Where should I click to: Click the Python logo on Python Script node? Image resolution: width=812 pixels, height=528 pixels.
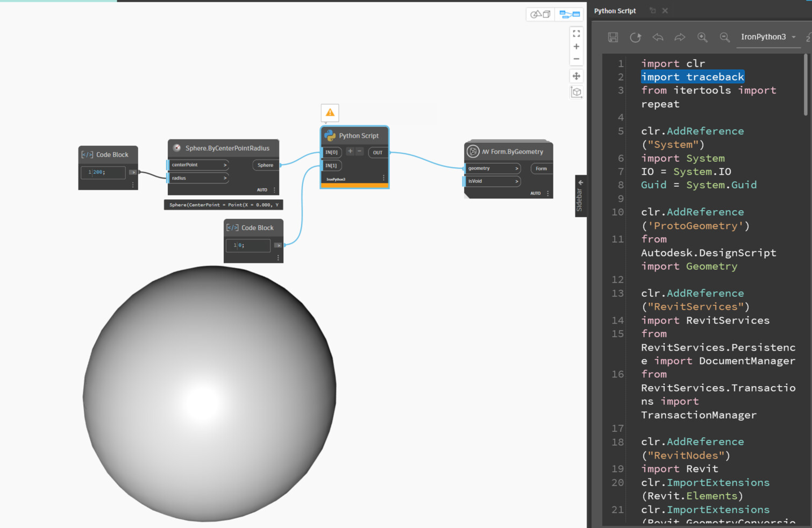point(330,135)
